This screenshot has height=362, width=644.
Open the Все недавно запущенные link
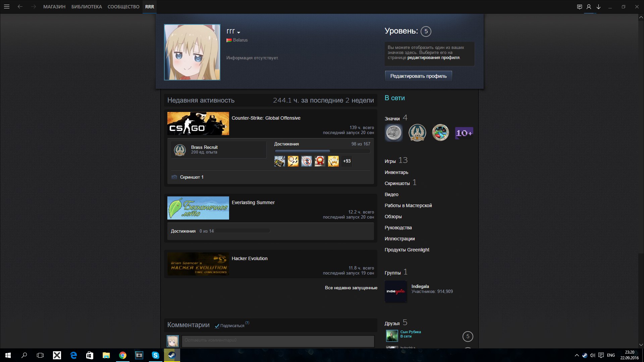[351, 288]
